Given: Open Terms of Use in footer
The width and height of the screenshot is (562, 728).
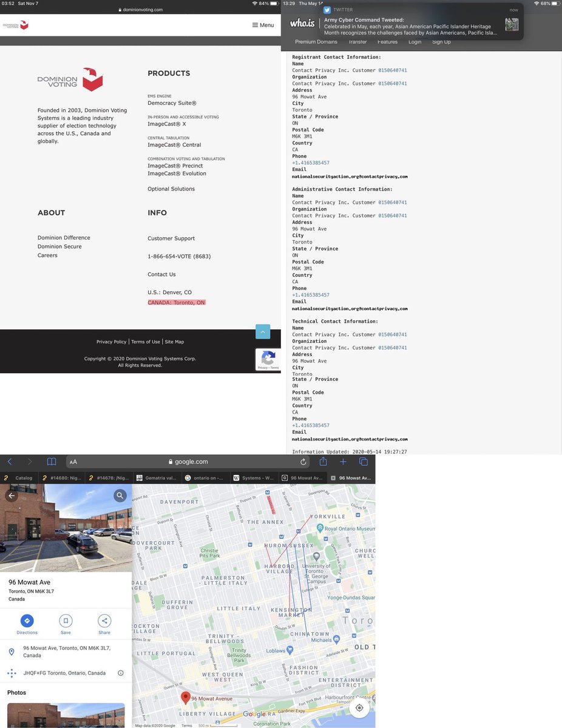Looking at the screenshot, I should point(146,342).
